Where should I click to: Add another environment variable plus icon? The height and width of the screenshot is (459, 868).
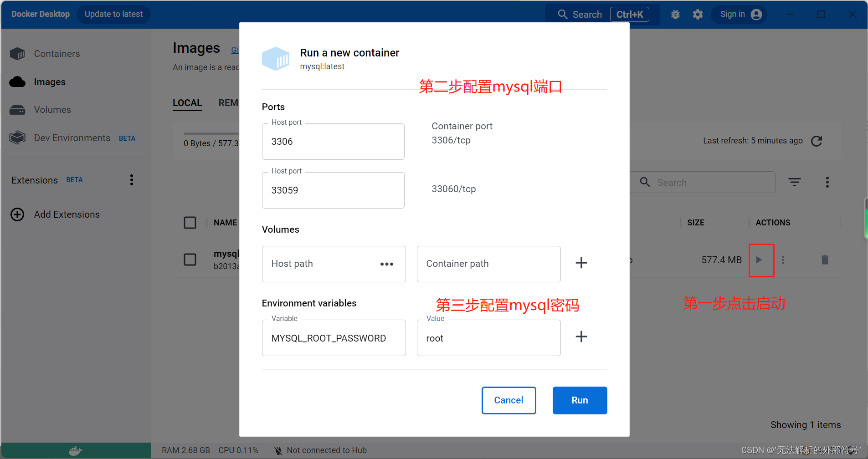pyautogui.click(x=581, y=337)
